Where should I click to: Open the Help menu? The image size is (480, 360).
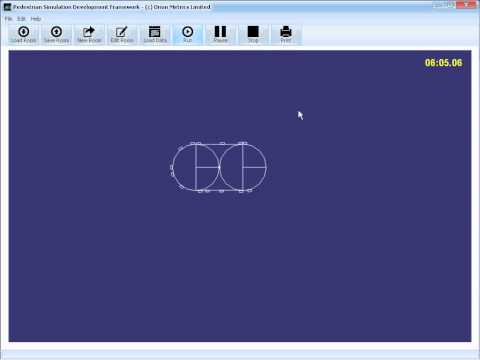[36, 19]
